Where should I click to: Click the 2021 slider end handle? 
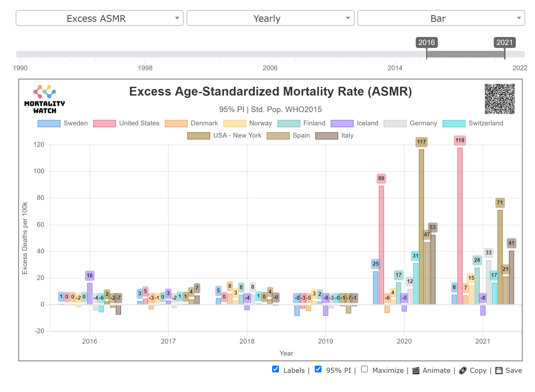505,54
